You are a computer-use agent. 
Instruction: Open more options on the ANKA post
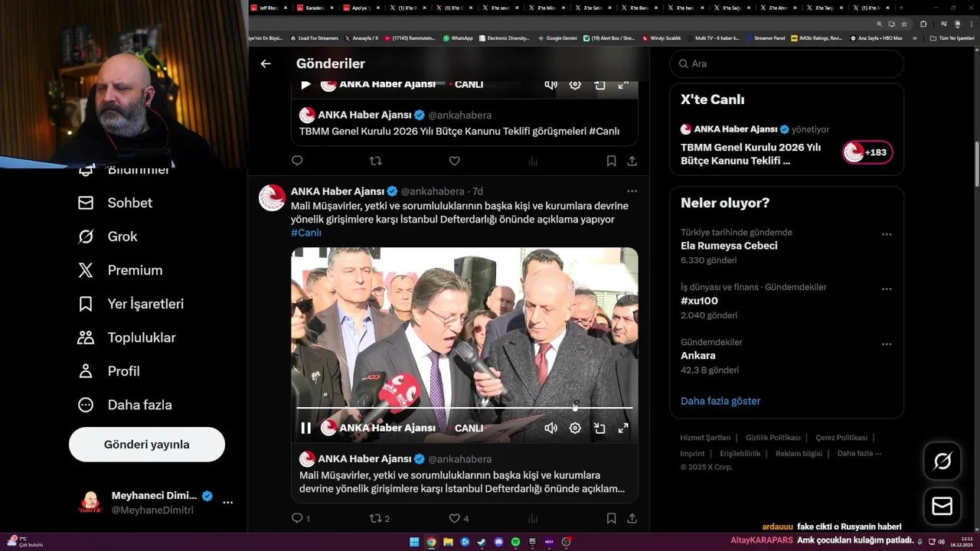632,191
